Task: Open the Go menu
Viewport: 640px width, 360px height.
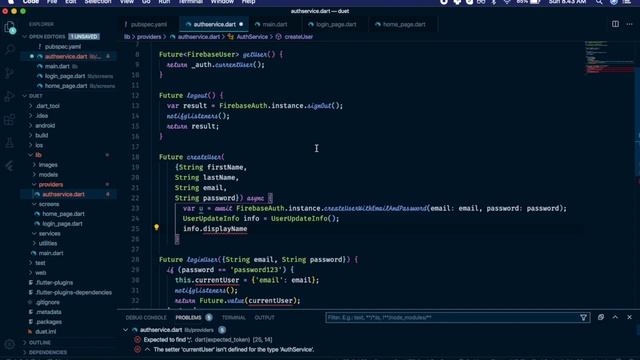Action: click(x=146, y=2)
